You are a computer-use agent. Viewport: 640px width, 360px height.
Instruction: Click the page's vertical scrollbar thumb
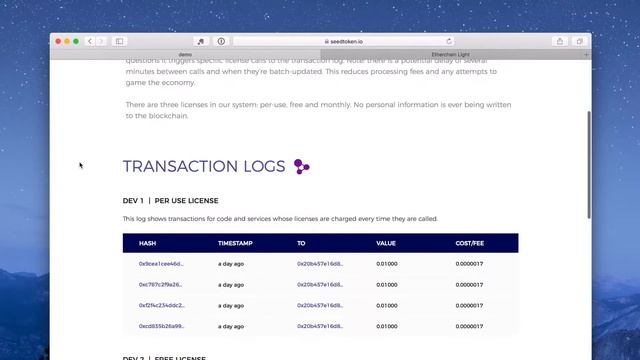[x=589, y=164]
